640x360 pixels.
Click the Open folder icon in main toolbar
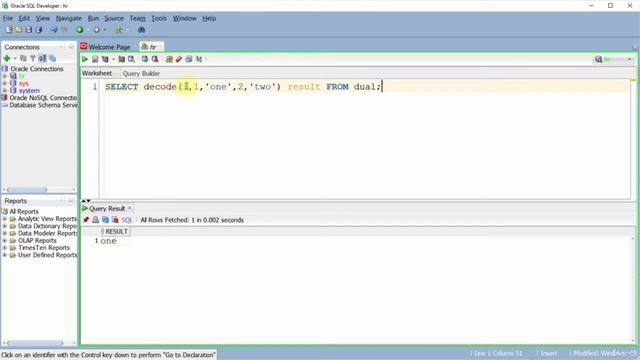[19, 30]
